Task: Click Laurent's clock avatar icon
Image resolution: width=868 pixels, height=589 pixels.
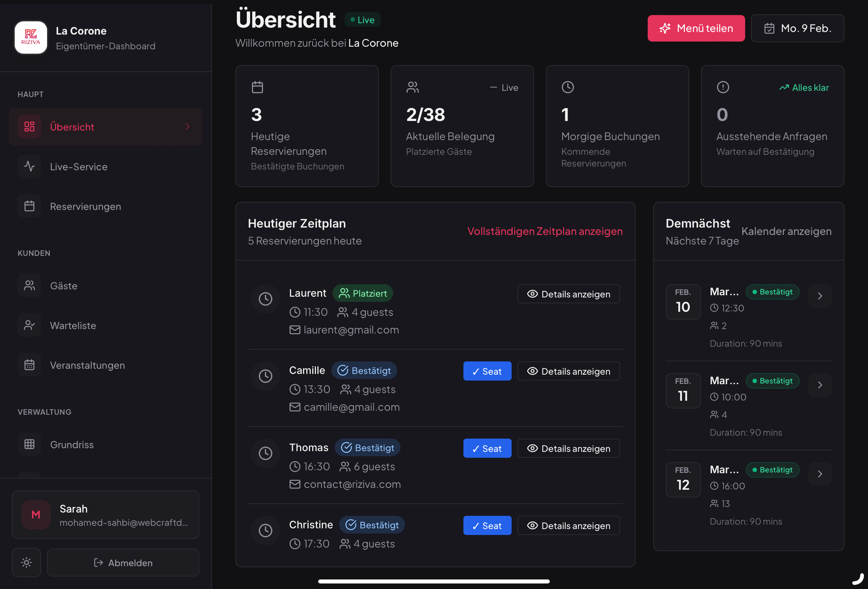Action: (266, 299)
